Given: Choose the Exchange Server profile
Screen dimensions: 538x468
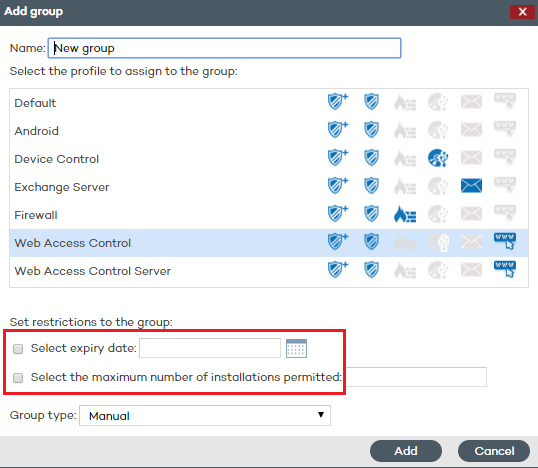Looking at the screenshot, I should click(x=269, y=187).
